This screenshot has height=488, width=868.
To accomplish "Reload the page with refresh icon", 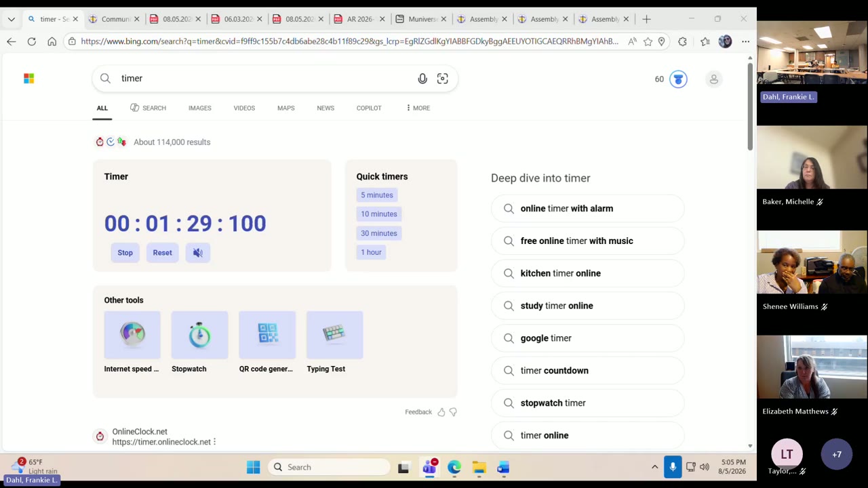I will coord(32,41).
